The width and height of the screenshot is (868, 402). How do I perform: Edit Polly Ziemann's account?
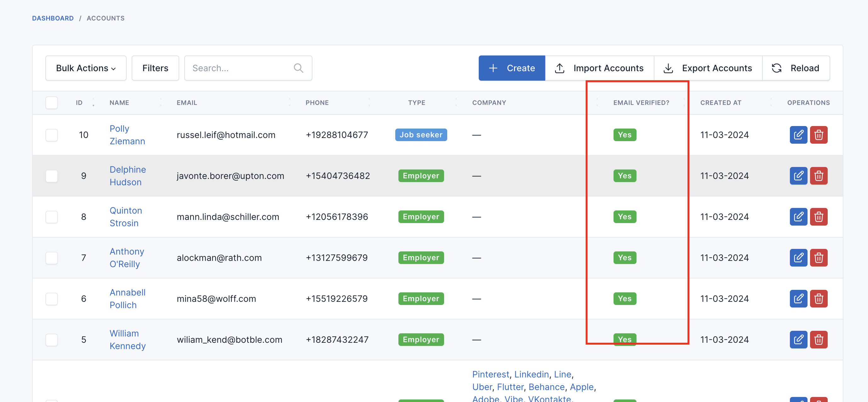point(798,135)
